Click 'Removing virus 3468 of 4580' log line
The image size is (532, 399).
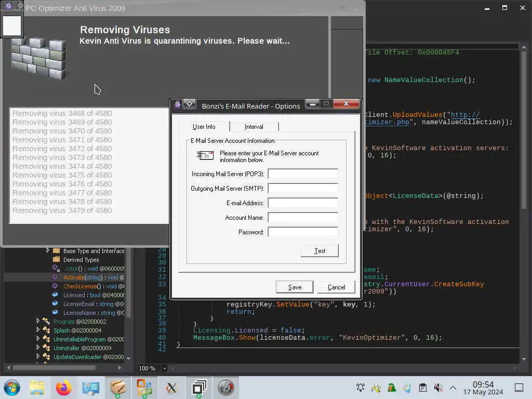point(62,113)
